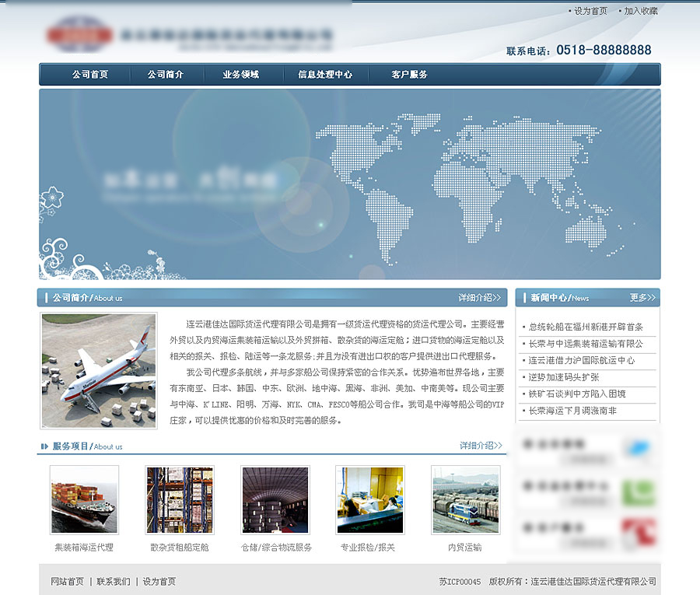Click the blue icon in the right sidebar

(639, 448)
